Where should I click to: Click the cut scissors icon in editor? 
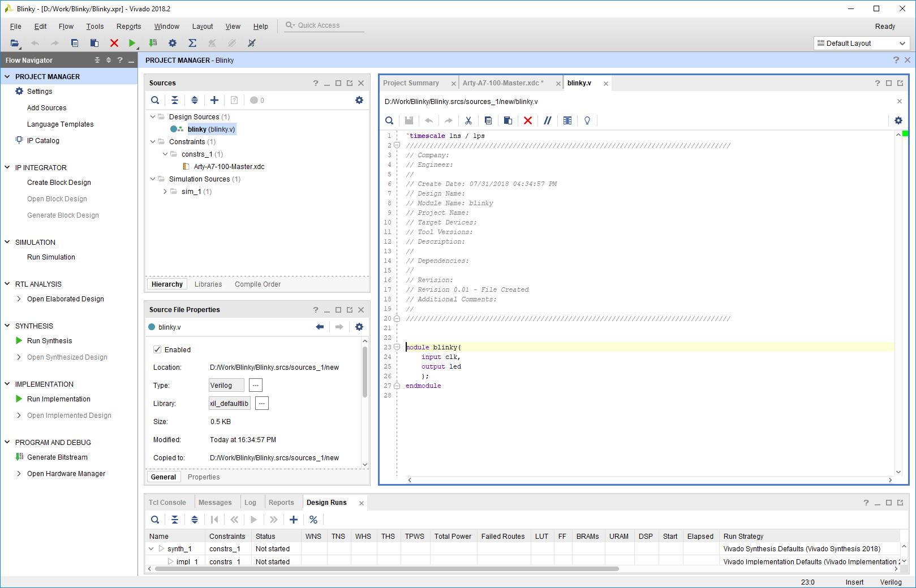[x=468, y=120]
